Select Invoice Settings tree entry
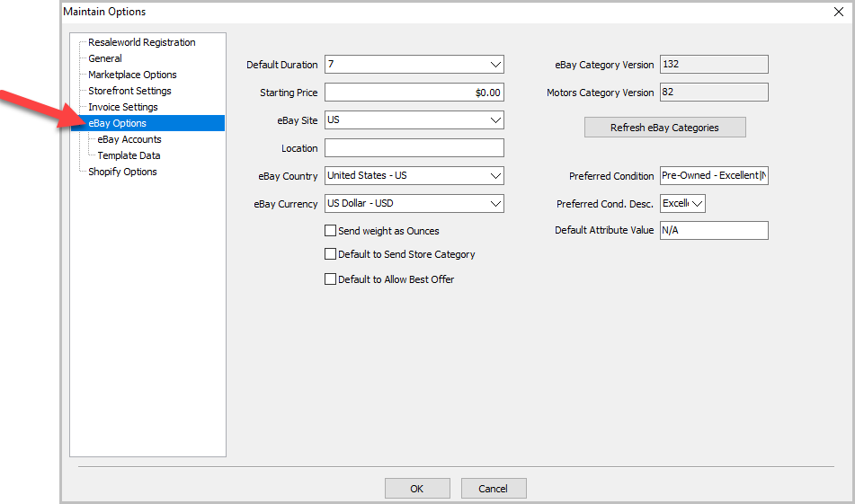Screen dimensions: 855x504 pyautogui.click(x=123, y=107)
